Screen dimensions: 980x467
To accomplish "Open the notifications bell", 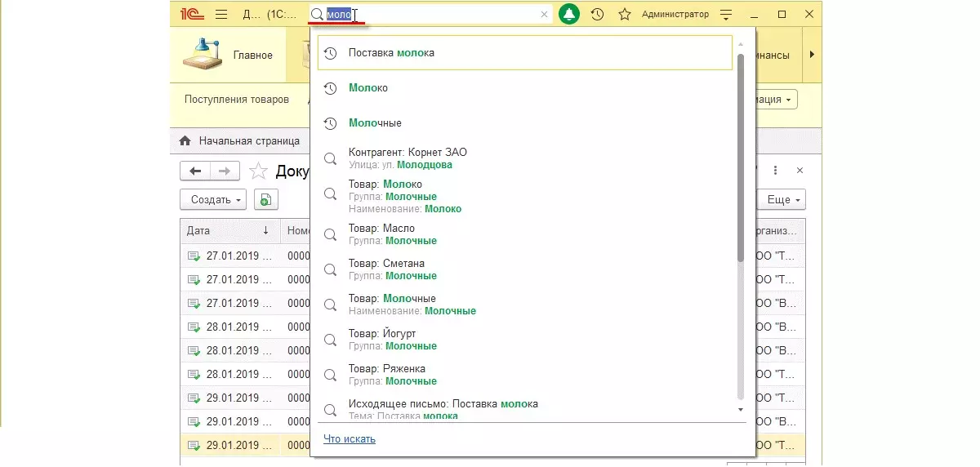I will pos(569,14).
